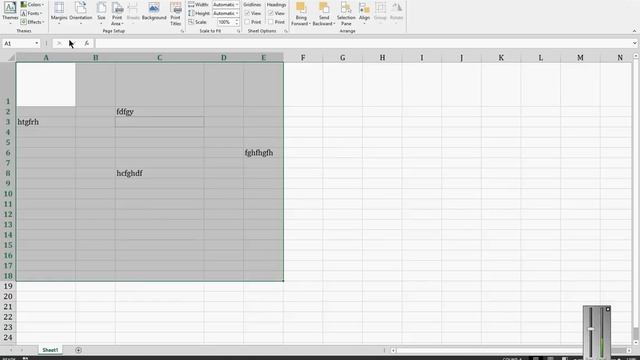Click the Group objects button
This screenshot has height=360, width=640.
(x=380, y=13)
